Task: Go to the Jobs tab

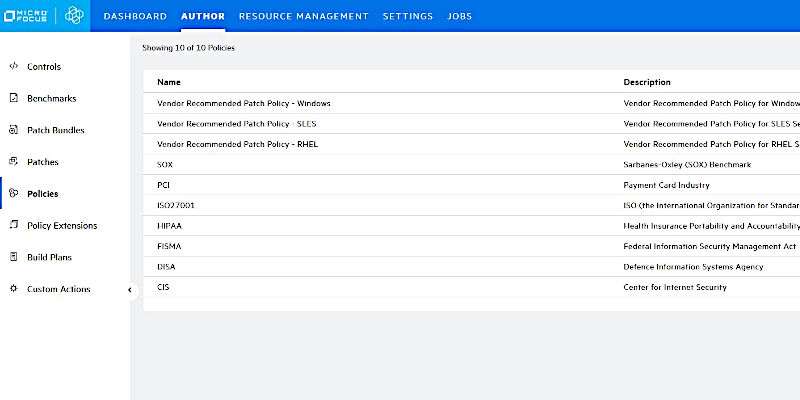Action: 460,16
